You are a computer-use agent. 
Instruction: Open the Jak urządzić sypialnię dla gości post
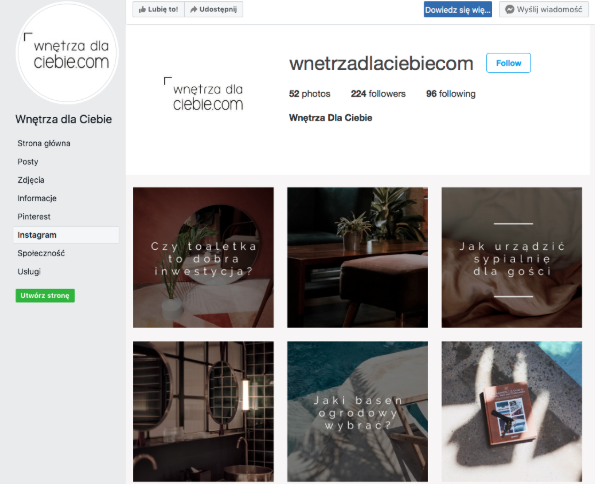click(x=512, y=257)
